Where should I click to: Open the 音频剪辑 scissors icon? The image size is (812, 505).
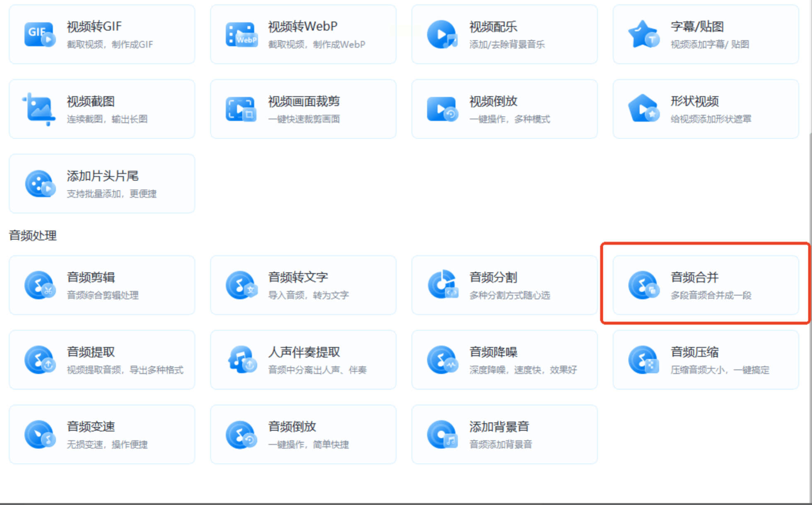click(39, 285)
